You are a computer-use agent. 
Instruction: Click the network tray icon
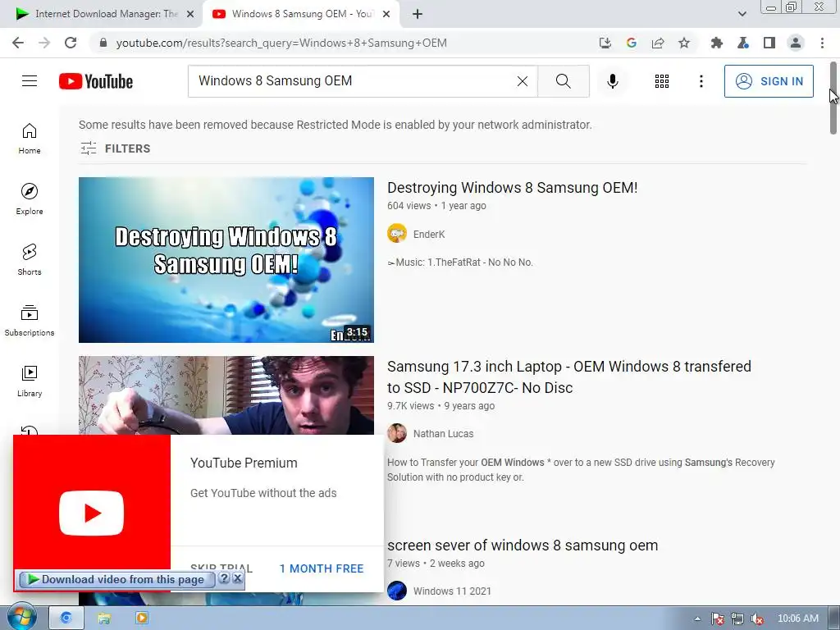pos(737,619)
